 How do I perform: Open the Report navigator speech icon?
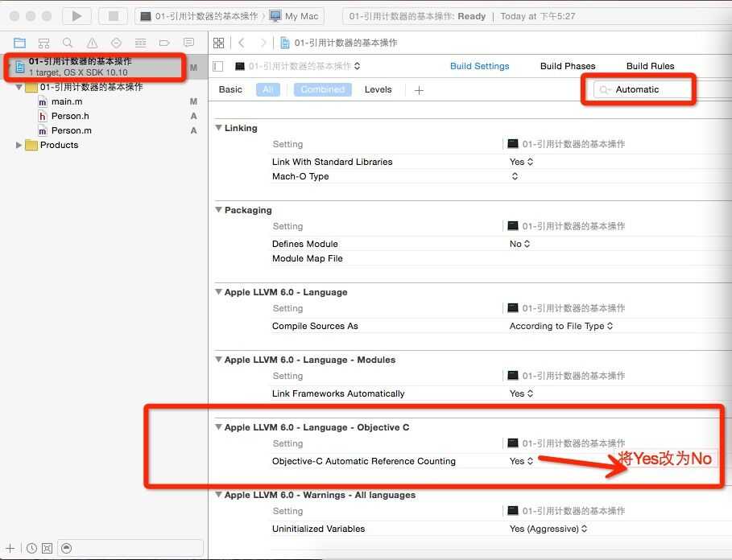(x=188, y=43)
